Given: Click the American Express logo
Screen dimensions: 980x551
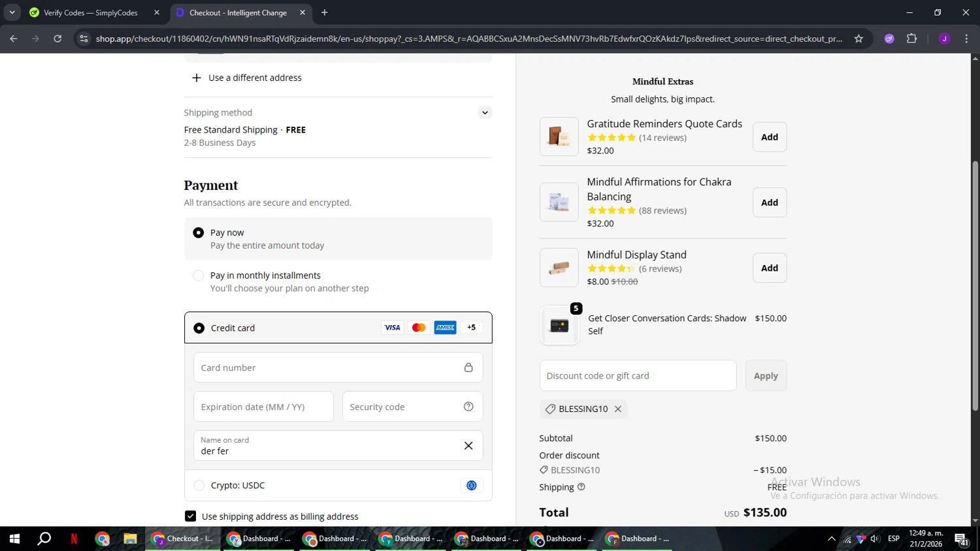Looking at the screenshot, I should (x=446, y=328).
